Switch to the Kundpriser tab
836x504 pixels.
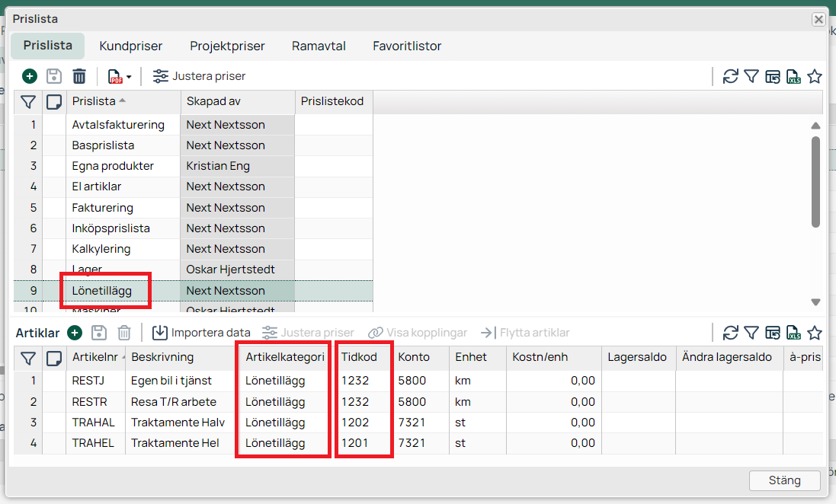click(130, 46)
